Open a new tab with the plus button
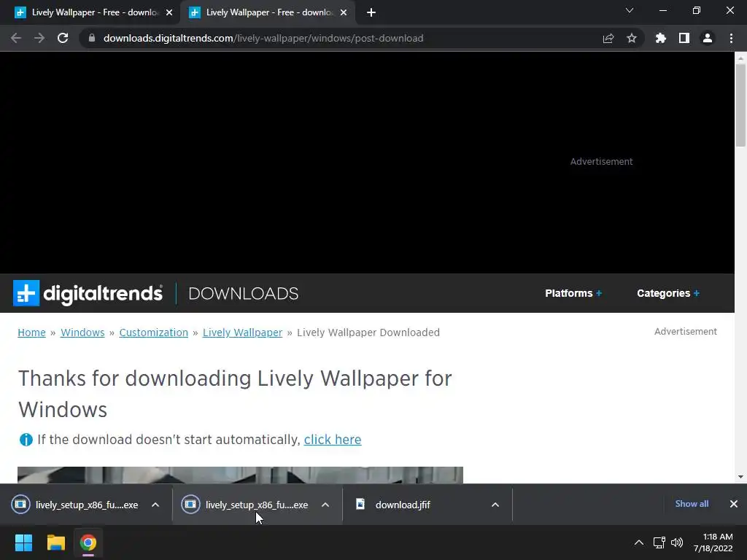Image resolution: width=747 pixels, height=560 pixels. point(371,12)
